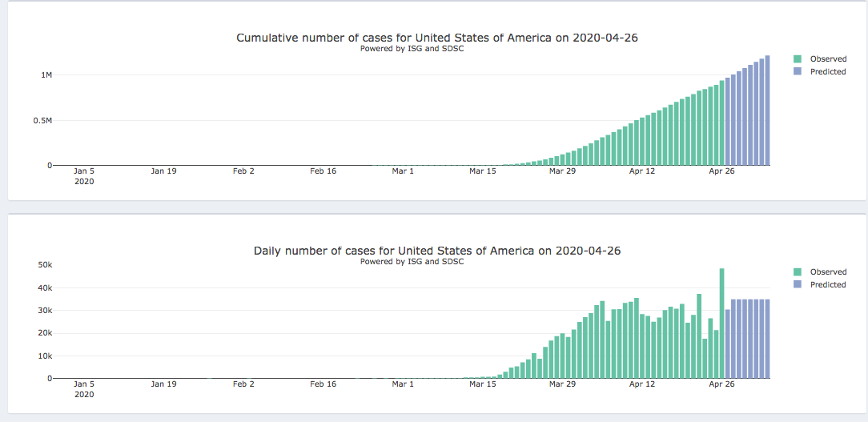Click green Observed swatch in cumulative legend
The height and width of the screenshot is (422, 868).
[x=798, y=59]
